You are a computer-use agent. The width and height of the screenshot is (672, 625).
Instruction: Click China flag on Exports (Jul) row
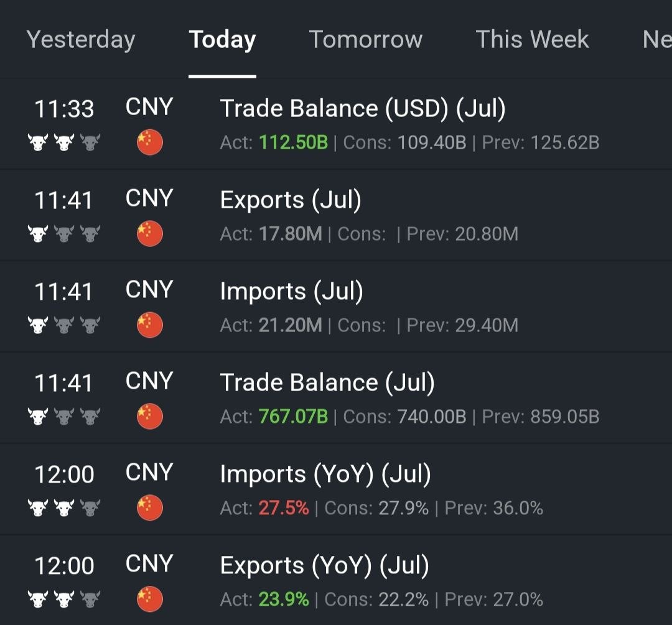[149, 233]
